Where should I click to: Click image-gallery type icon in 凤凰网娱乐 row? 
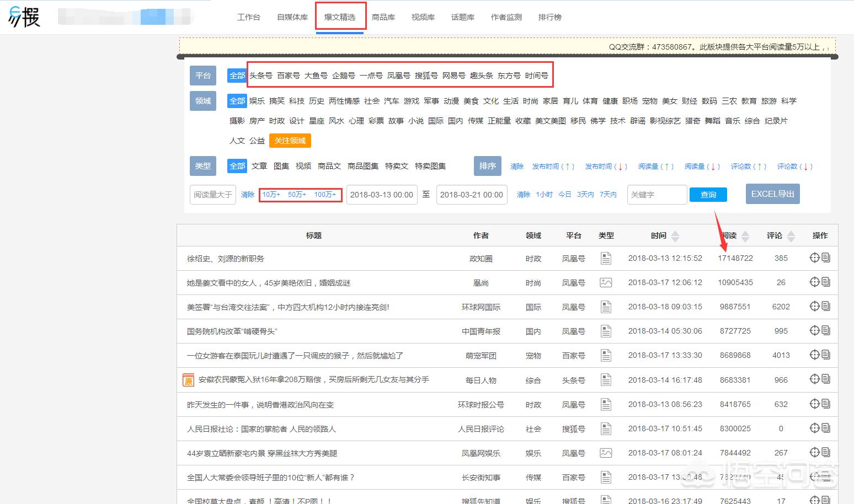pos(606,453)
